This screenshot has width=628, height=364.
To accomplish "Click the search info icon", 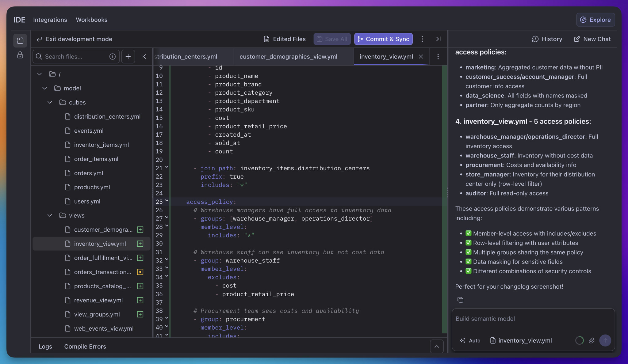I will (113, 57).
